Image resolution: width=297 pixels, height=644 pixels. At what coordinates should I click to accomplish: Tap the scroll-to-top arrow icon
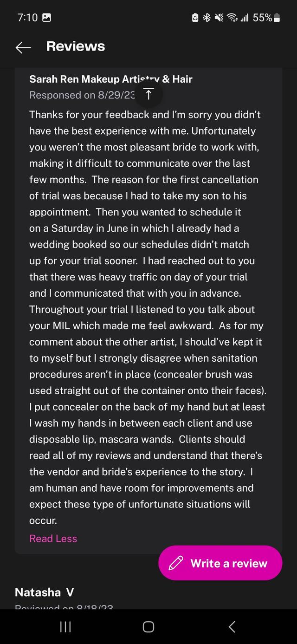click(148, 94)
